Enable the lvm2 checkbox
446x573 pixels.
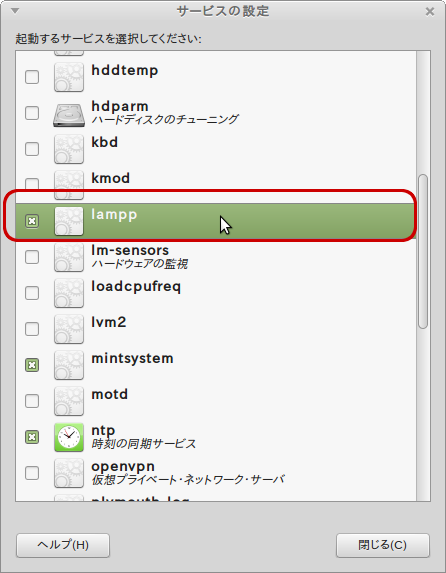coord(32,329)
